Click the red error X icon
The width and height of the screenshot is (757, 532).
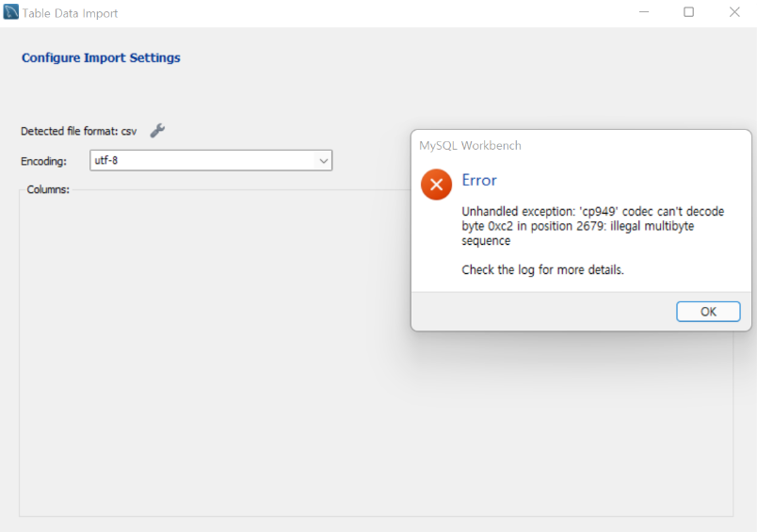[436, 185]
